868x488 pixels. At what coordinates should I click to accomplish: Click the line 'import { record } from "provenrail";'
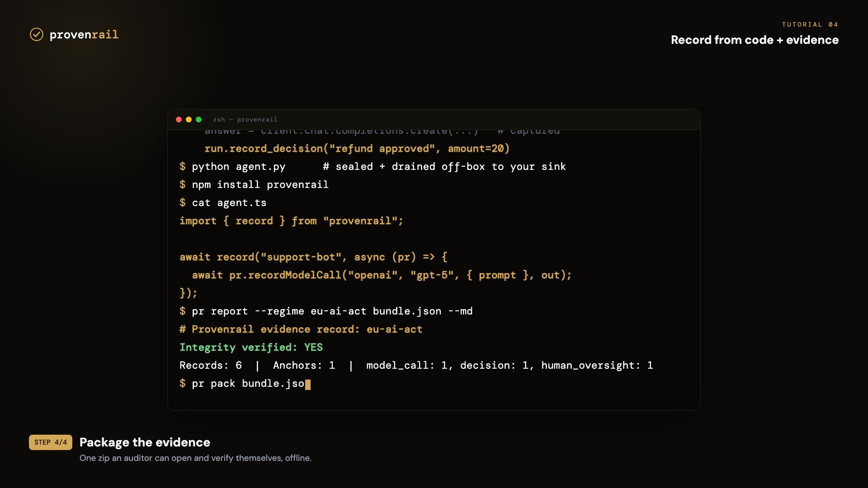click(291, 221)
